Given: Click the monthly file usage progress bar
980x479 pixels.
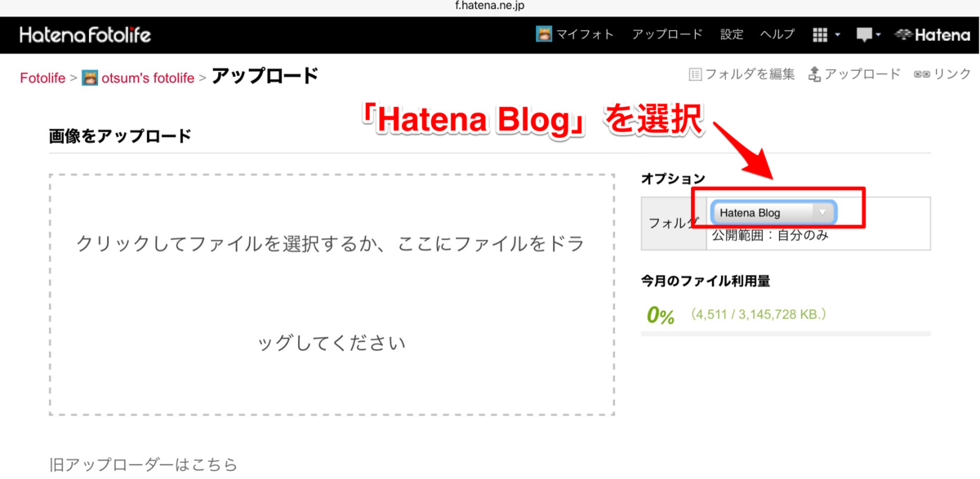Looking at the screenshot, I should 786,334.
